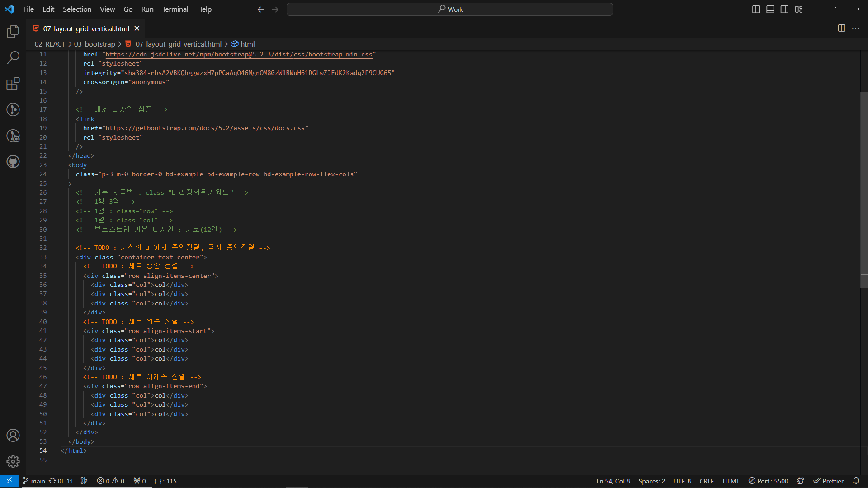Open the Run and Debug view
Viewport: 868px width, 488px height.
13,136
